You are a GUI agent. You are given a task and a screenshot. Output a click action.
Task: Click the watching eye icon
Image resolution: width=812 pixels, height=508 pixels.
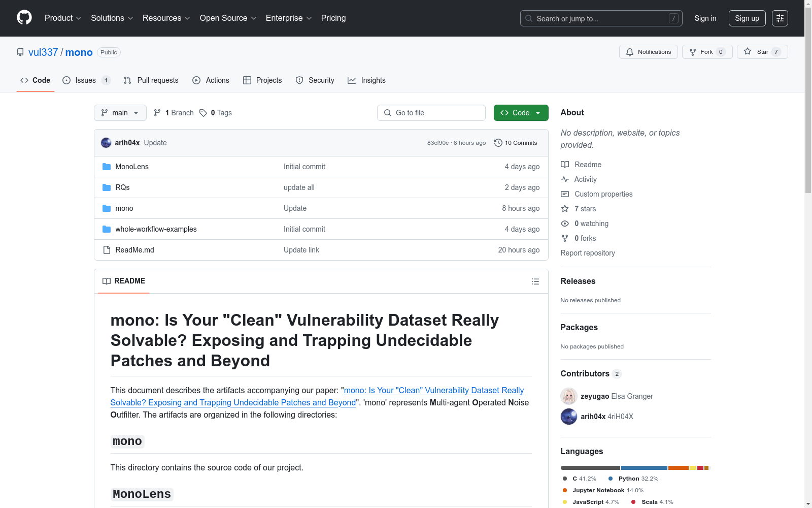[565, 224]
